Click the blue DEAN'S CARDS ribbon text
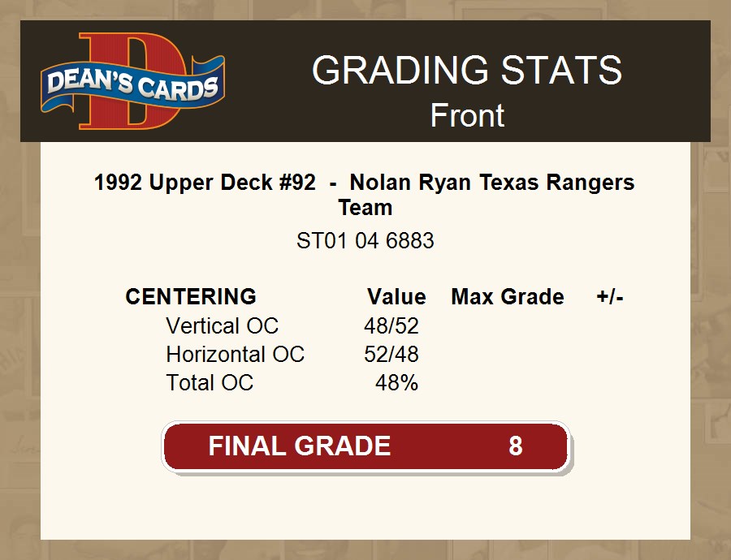The image size is (731, 560). (x=132, y=84)
